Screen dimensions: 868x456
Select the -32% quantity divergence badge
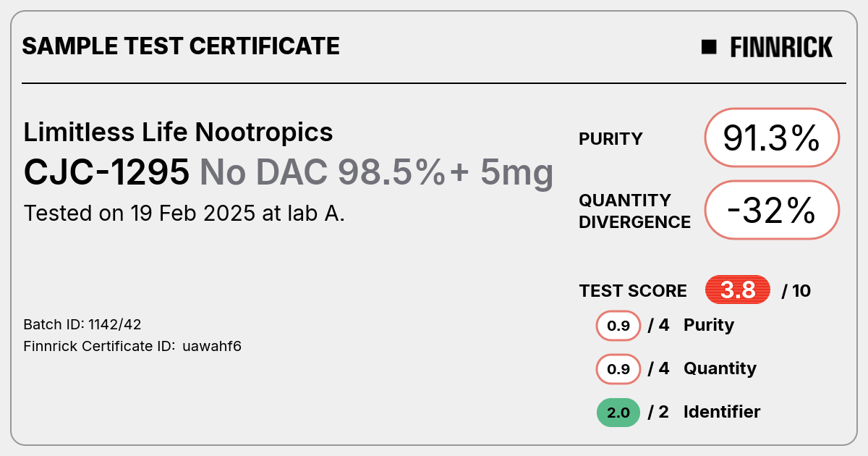pos(771,210)
